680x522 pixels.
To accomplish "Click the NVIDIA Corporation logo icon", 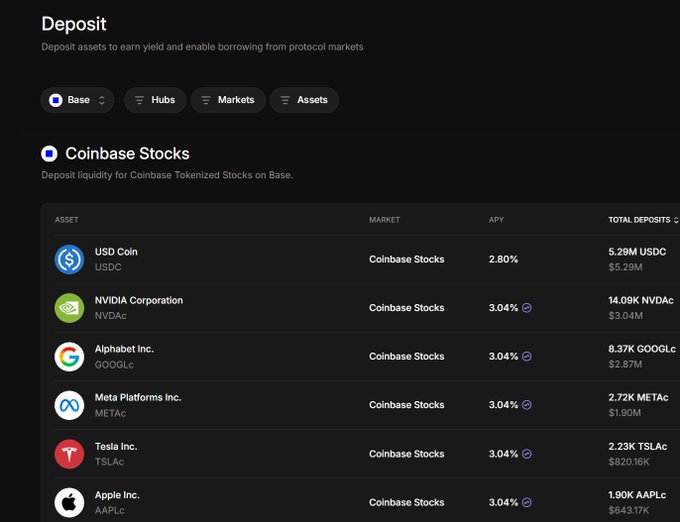I will point(69,308).
